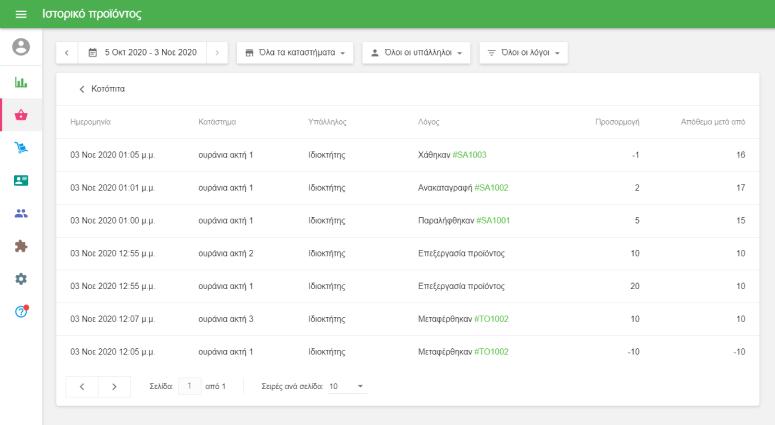Expand the Όλα τα καταστήματα dropdown

coord(295,52)
